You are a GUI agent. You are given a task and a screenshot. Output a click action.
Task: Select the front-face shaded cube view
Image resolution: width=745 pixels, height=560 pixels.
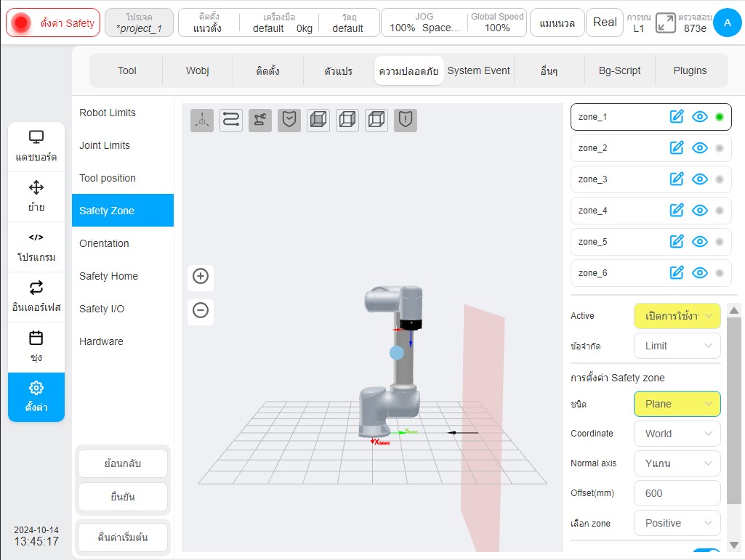point(318,120)
